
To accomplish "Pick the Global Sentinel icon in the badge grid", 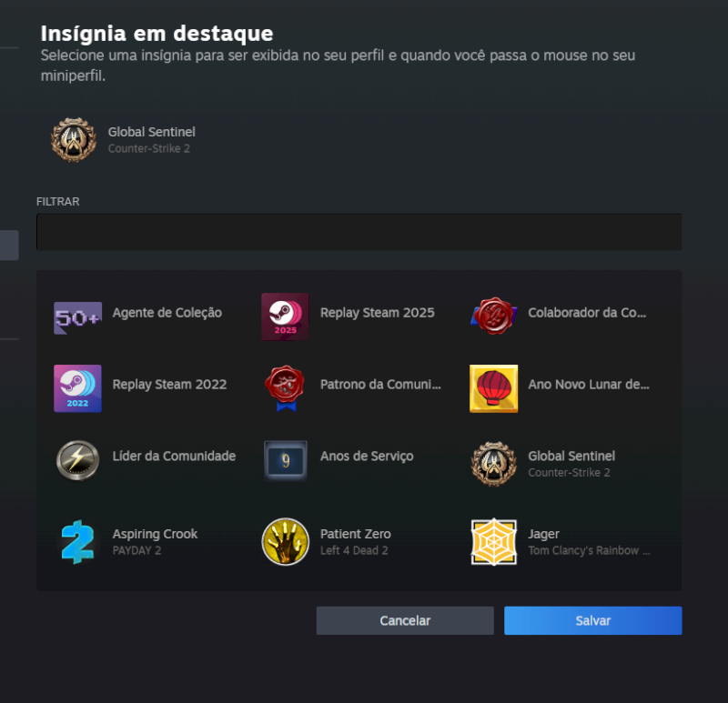I will pyautogui.click(x=493, y=464).
